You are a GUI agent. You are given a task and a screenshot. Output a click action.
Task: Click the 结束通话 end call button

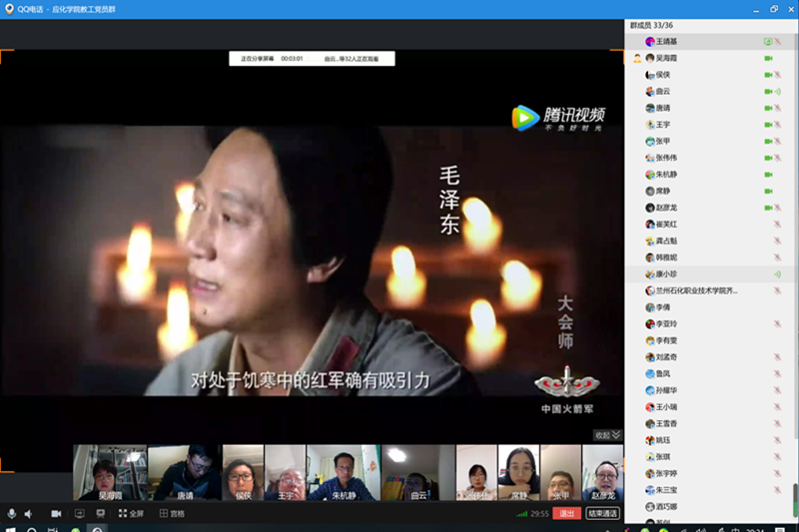click(x=602, y=513)
